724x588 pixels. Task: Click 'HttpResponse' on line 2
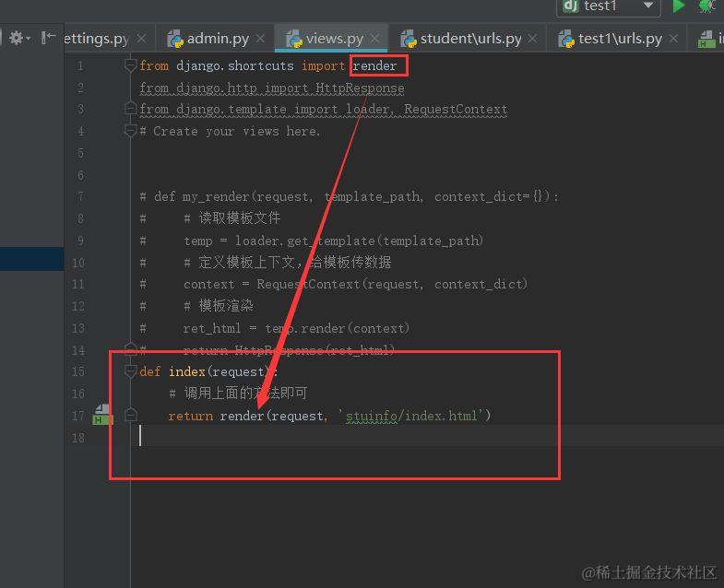(x=360, y=88)
